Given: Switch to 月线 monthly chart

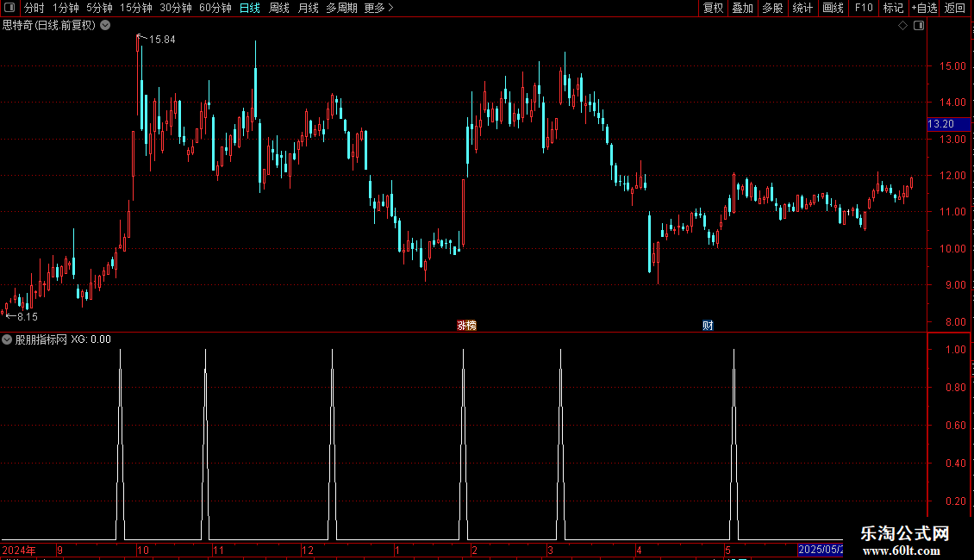Looking at the screenshot, I should 308,8.
